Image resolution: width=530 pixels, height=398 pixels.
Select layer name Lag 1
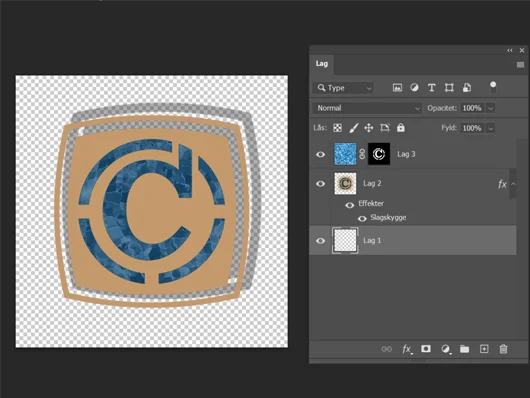pyautogui.click(x=372, y=240)
